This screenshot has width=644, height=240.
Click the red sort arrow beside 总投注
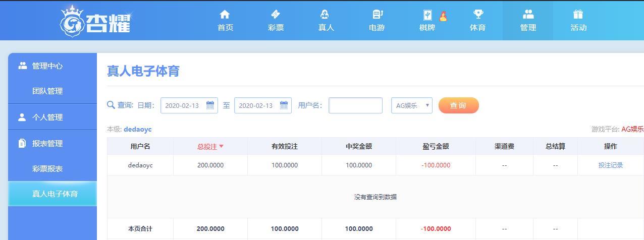pyautogui.click(x=221, y=146)
